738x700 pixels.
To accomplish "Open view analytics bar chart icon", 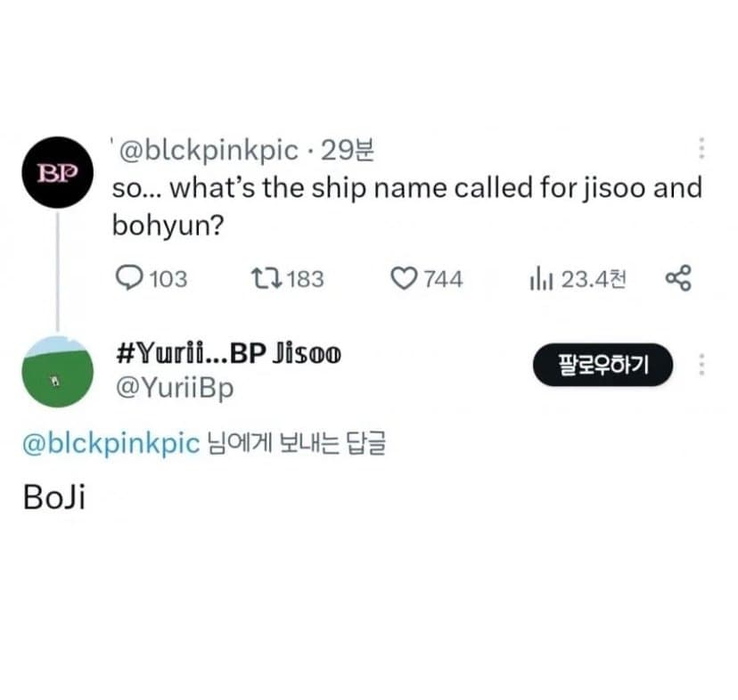I will pyautogui.click(x=541, y=278).
